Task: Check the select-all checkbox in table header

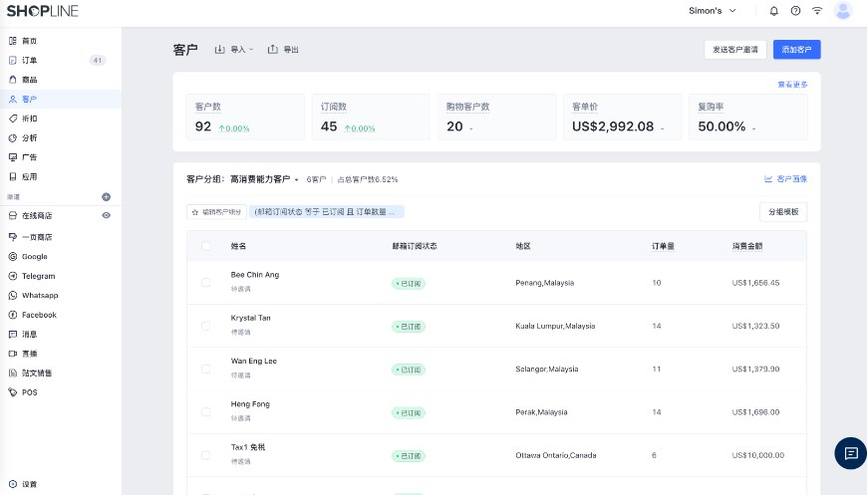Action: [206, 246]
